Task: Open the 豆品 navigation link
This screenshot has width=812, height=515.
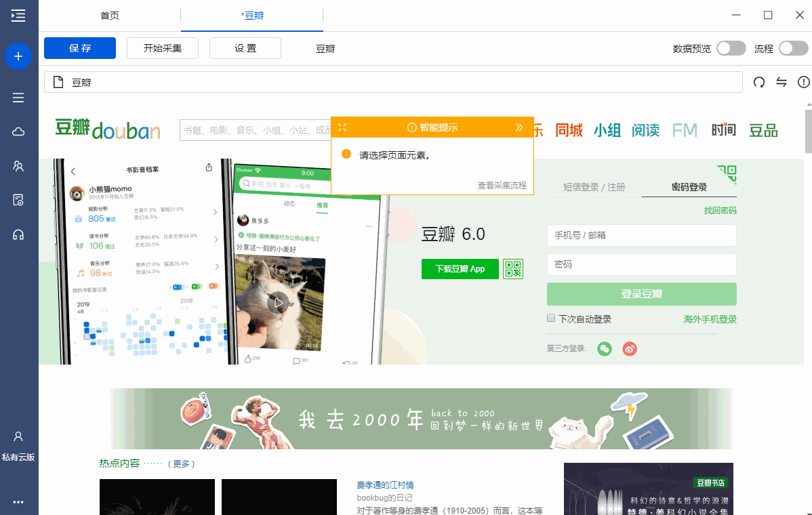Action: 763,130
